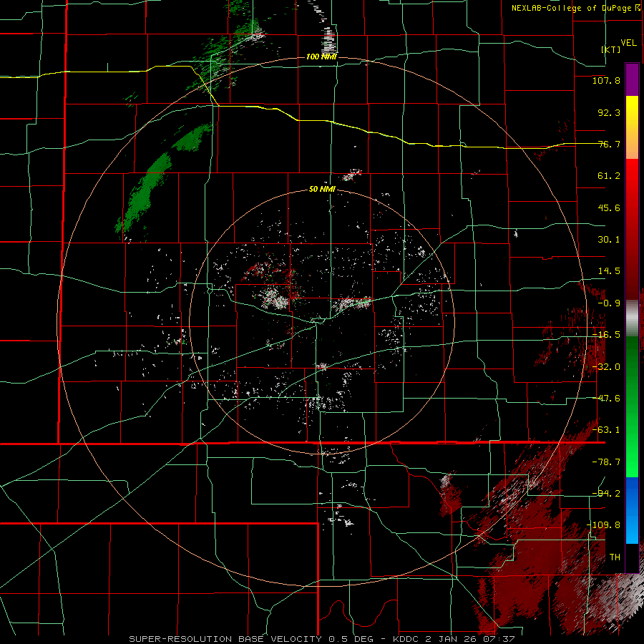Click the 76.7 velocity scale value

coord(609,144)
